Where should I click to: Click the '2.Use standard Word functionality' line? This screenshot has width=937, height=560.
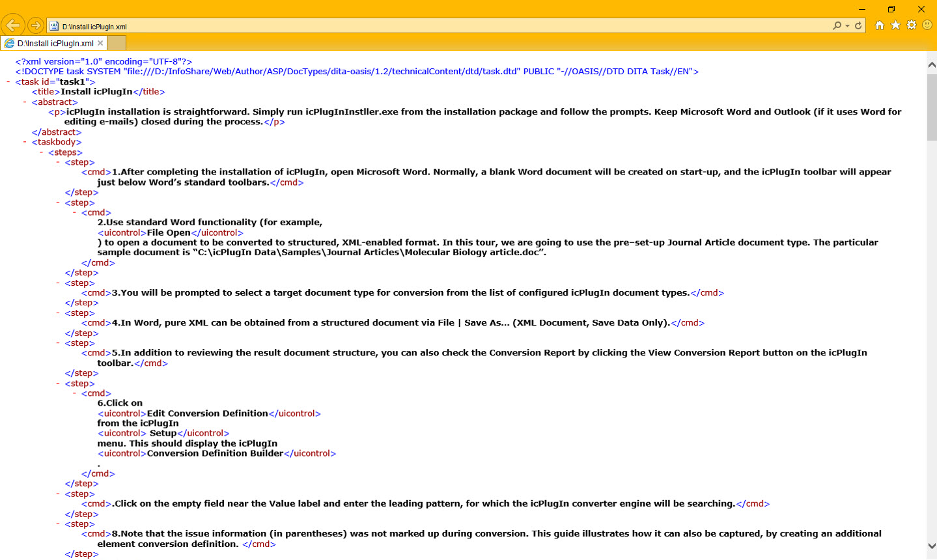coord(210,222)
